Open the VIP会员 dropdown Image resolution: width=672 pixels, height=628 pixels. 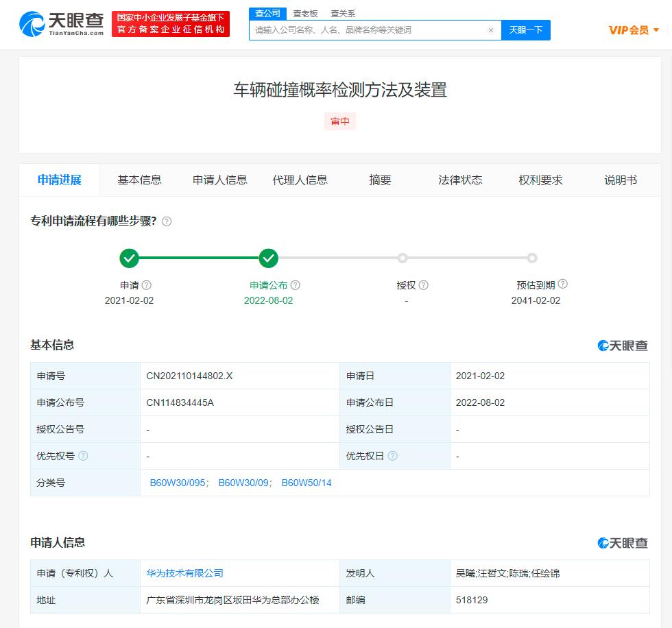click(634, 30)
